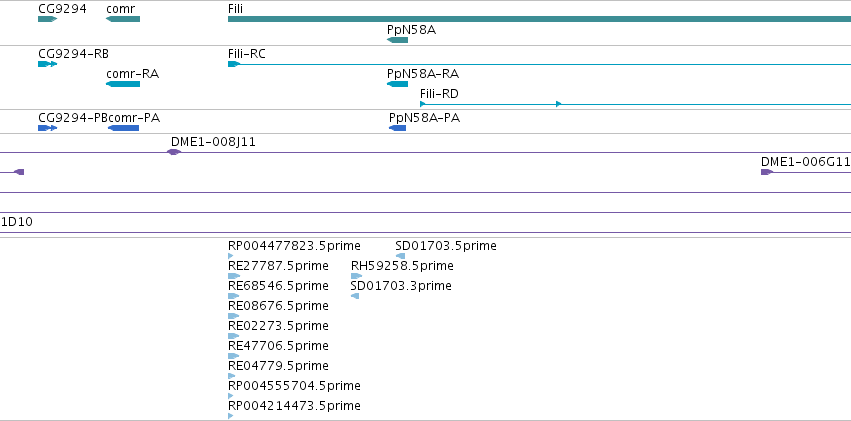Select the RP004214473.5prime EST arrow

[231, 416]
